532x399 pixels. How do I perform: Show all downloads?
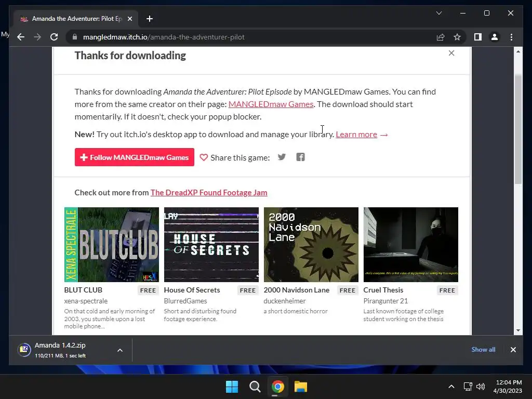(483, 350)
